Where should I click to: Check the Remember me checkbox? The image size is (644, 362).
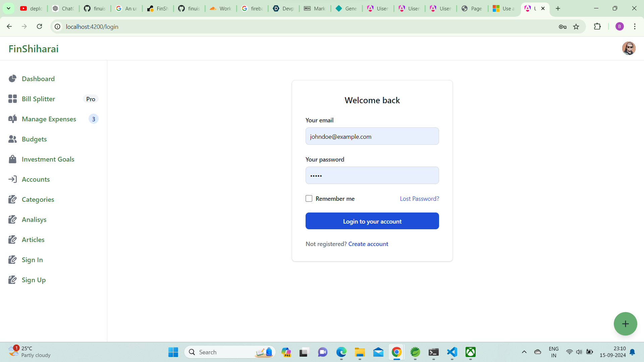[x=309, y=199]
